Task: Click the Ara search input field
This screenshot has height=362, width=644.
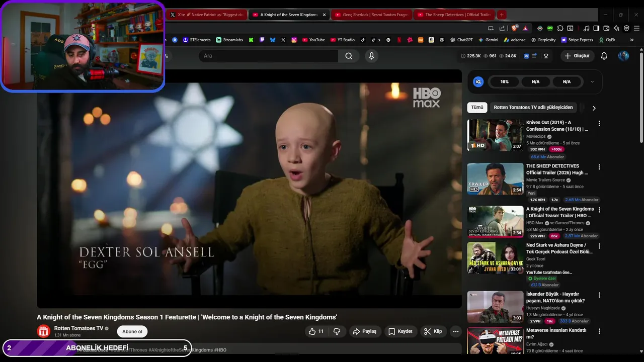Action: [x=269, y=56]
